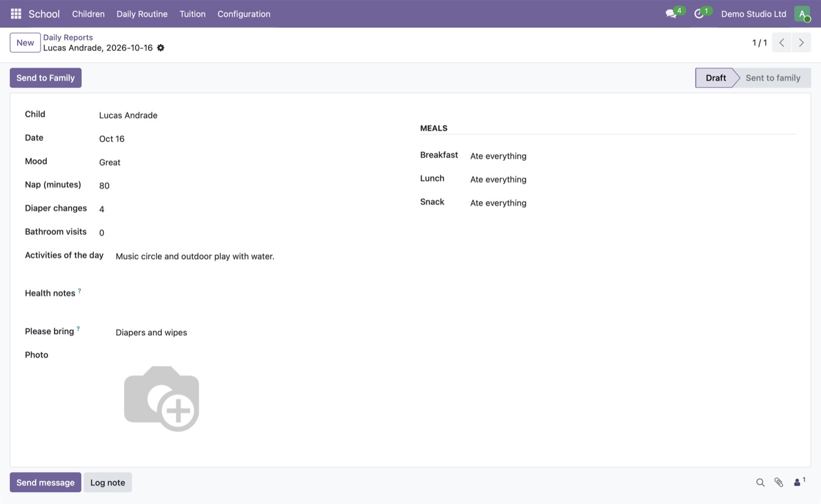Open the Breakfast selection dropdown
The height and width of the screenshot is (504, 821).
(633, 156)
